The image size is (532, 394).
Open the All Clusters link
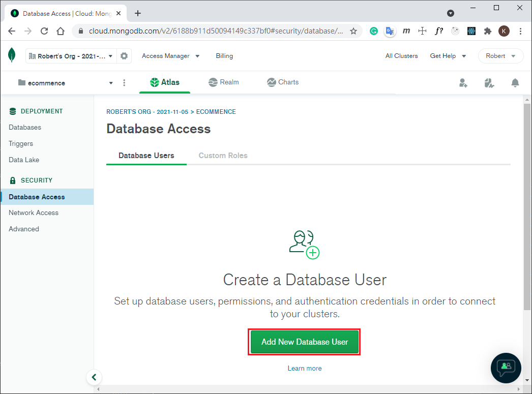pos(401,56)
